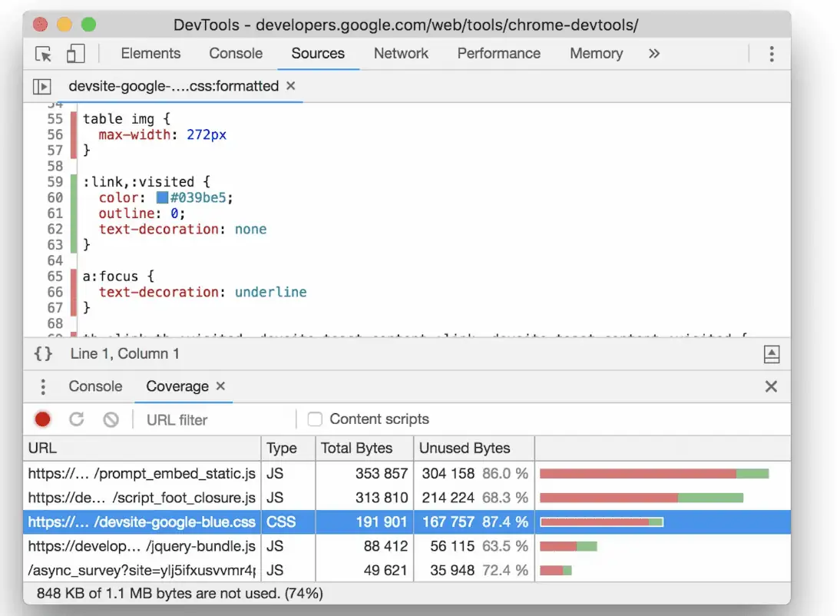Click the pretty-print braces icon
Viewport: 840px width, 616px height.
point(43,354)
